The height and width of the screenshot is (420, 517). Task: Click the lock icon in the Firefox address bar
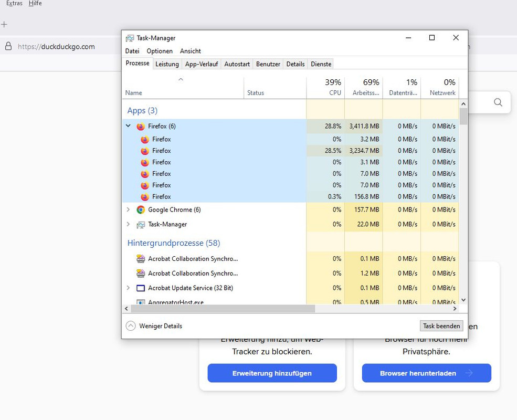point(8,46)
